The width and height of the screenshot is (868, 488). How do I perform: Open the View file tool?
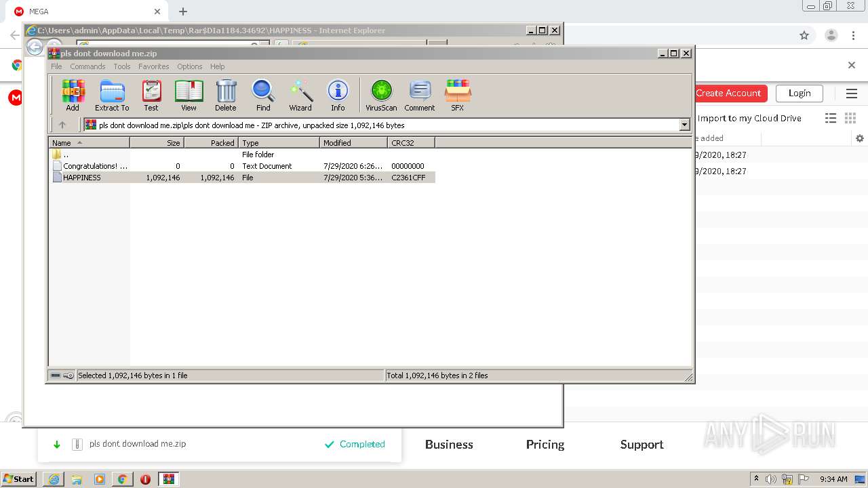click(189, 95)
